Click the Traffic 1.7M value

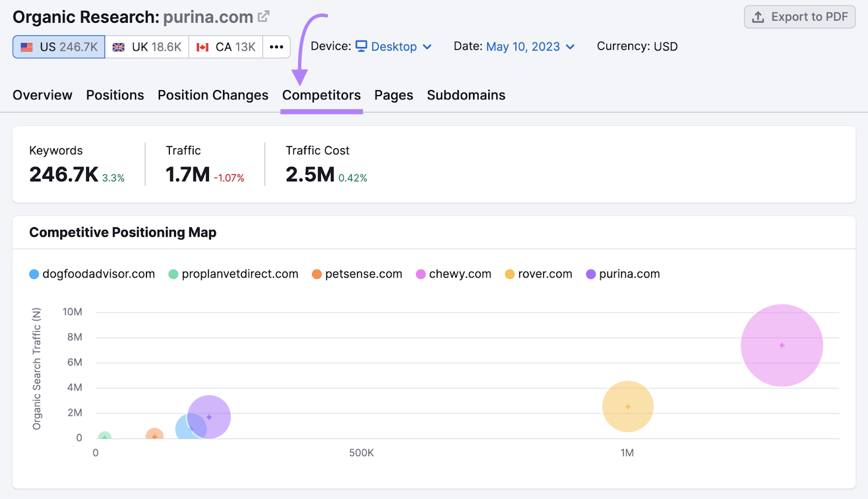(x=188, y=175)
